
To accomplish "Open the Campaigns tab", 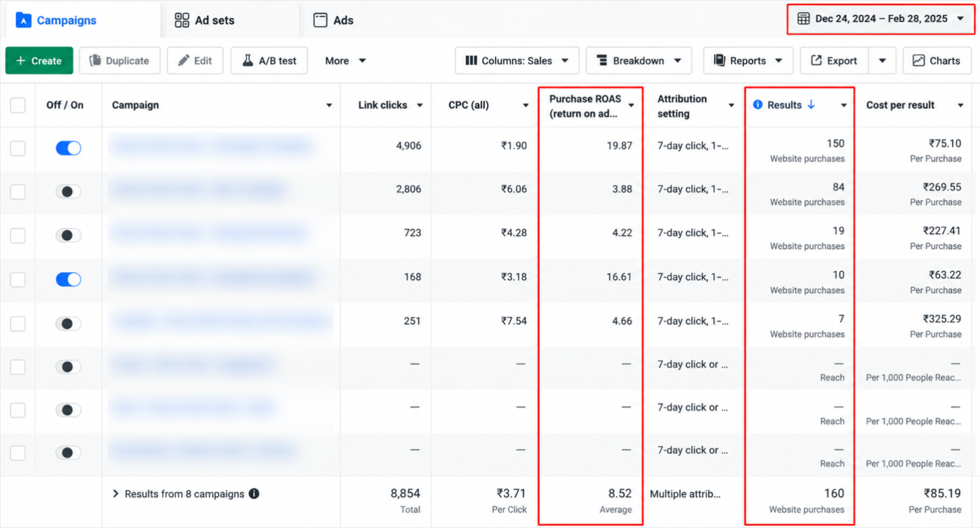I will pos(82,20).
